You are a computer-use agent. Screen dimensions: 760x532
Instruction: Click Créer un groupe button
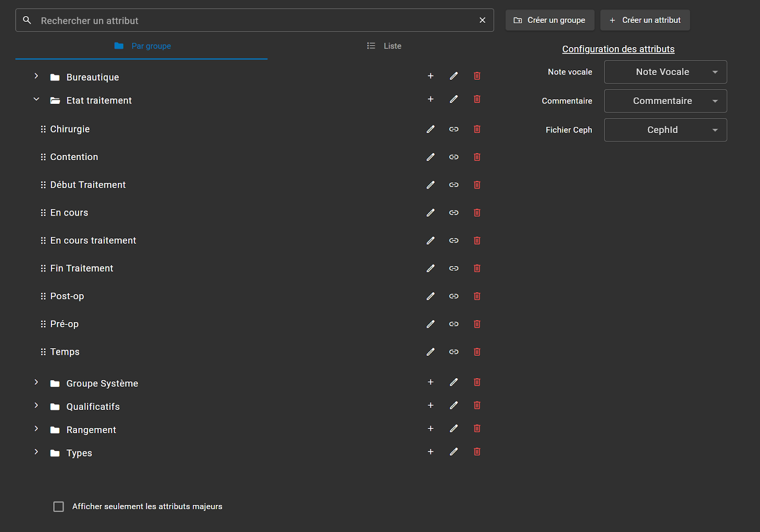tap(550, 20)
